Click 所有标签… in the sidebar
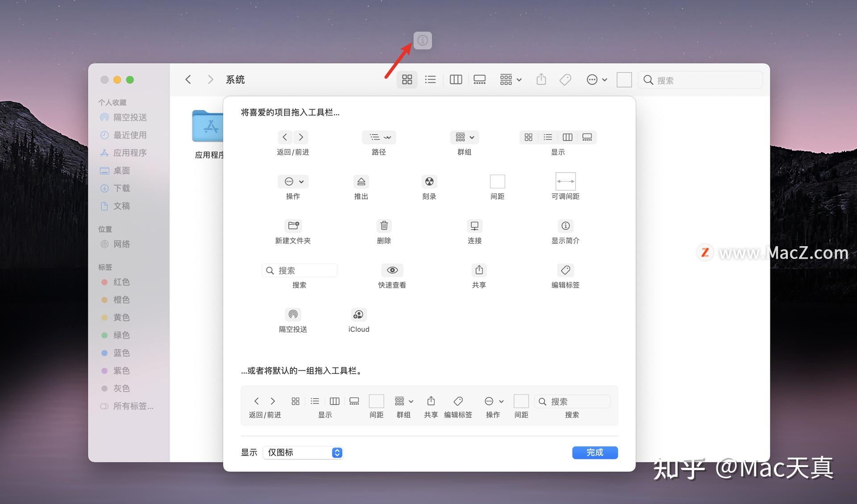This screenshot has width=857, height=504. (133, 406)
